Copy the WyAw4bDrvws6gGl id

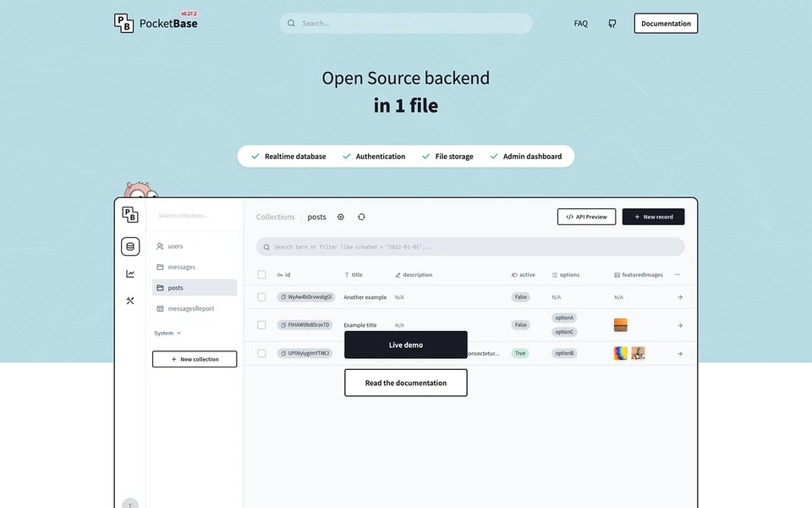coord(283,297)
